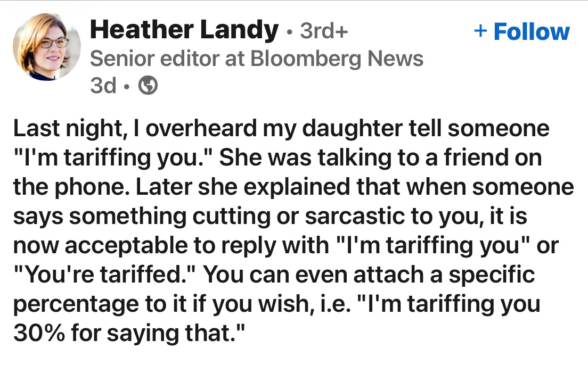Click the word "percentage" in the post
The width and height of the screenshot is (588, 365).
pos(76,304)
